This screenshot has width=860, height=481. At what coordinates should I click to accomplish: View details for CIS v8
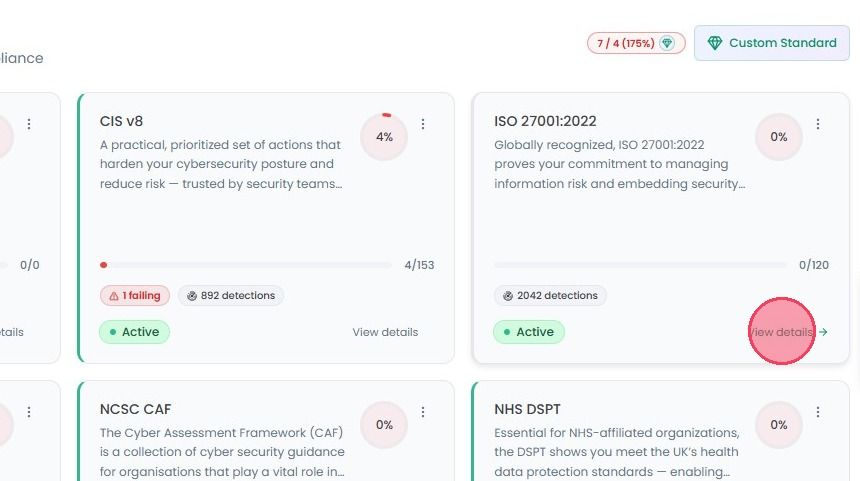[x=385, y=332]
